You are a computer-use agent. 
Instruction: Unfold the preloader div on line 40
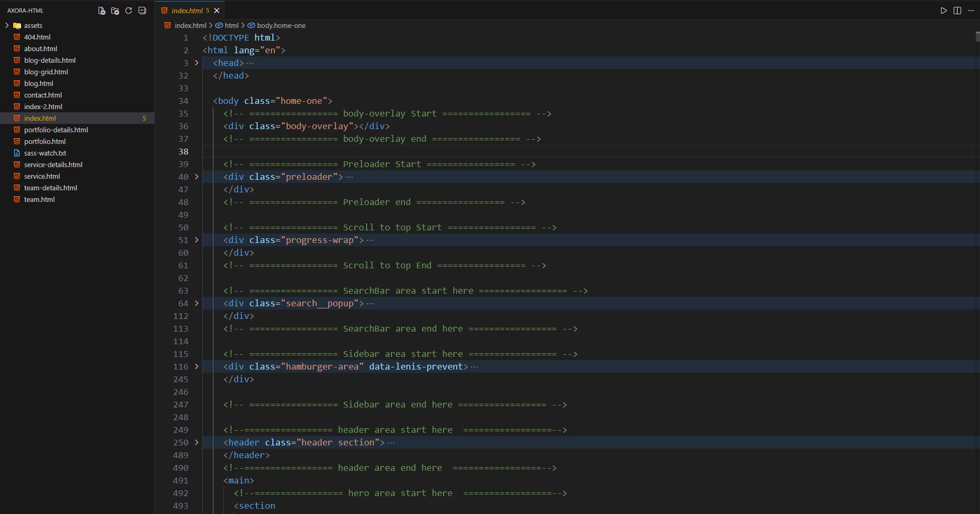[197, 177]
